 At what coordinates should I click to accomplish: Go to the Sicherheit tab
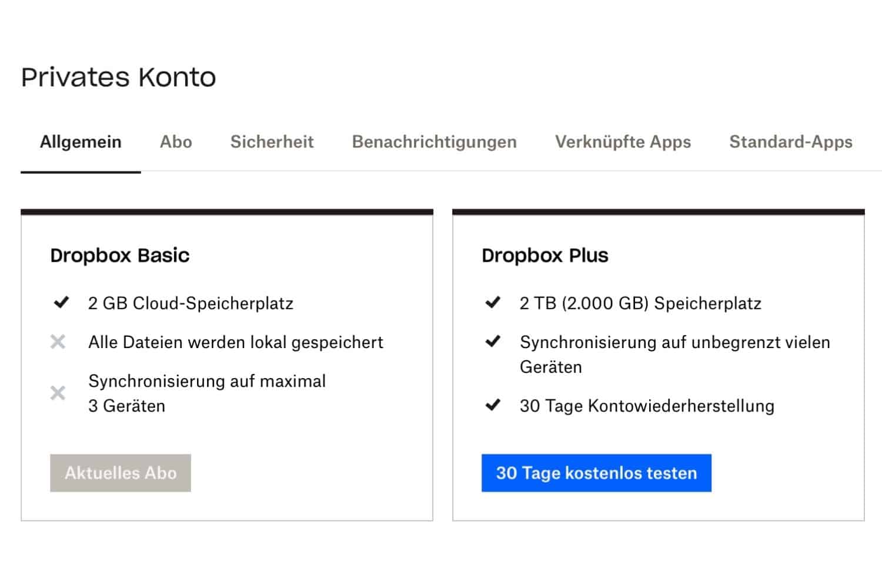272,142
